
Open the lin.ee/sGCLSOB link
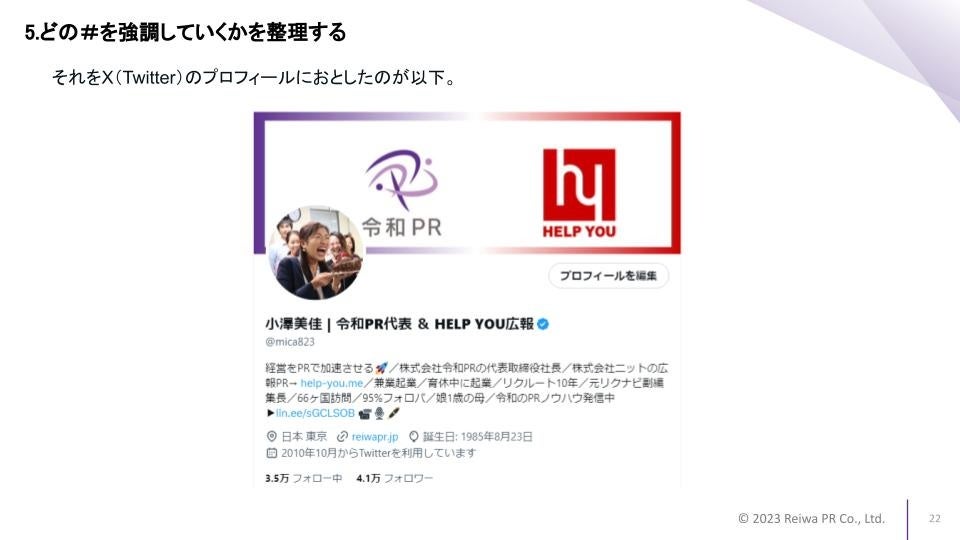(x=315, y=413)
